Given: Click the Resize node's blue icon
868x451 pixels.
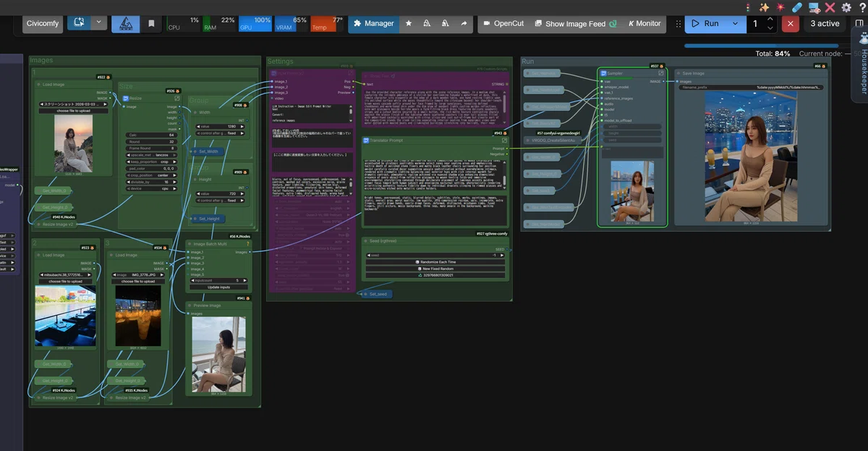Looking at the screenshot, I should (x=125, y=98).
